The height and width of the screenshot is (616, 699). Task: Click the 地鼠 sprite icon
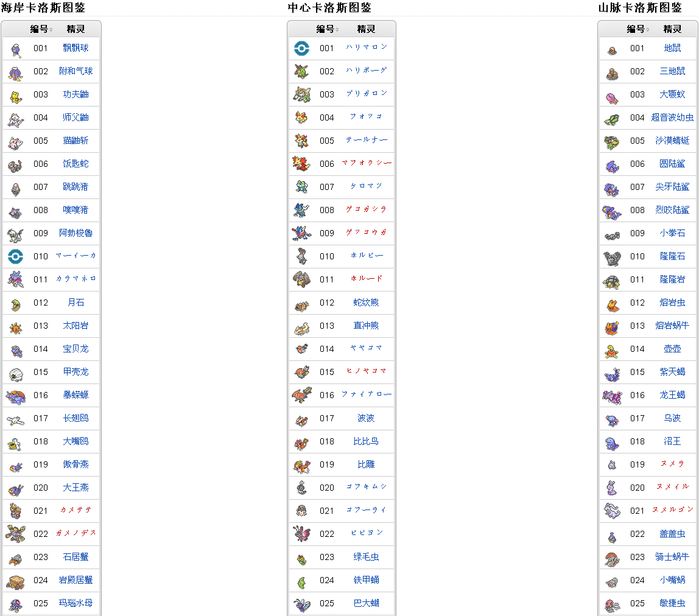coord(612,48)
